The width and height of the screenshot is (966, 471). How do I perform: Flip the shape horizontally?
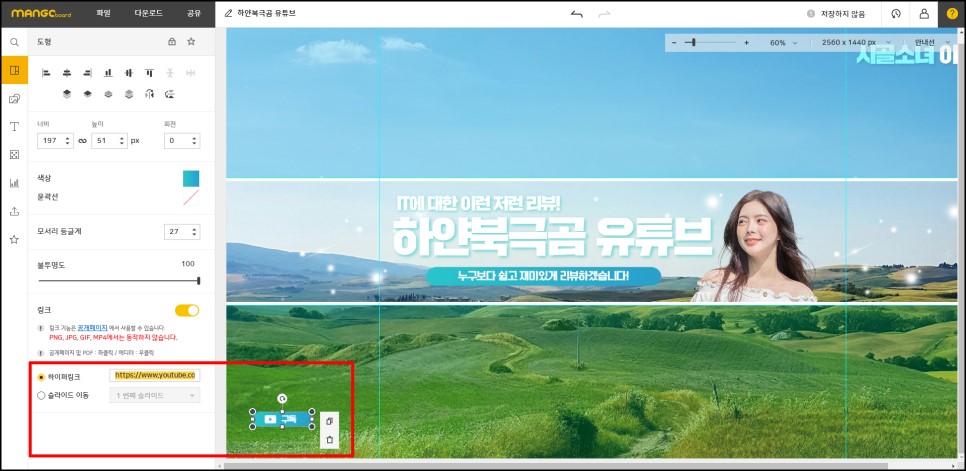[149, 94]
